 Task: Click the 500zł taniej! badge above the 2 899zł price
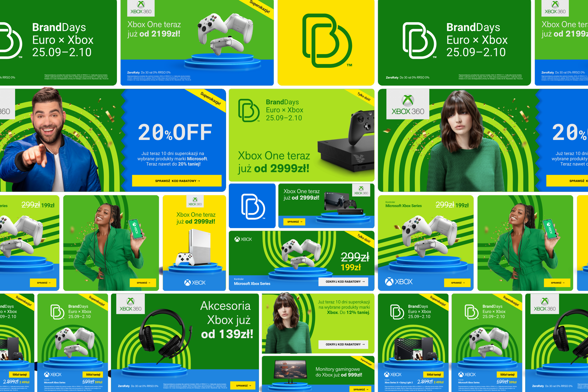pos(434,375)
